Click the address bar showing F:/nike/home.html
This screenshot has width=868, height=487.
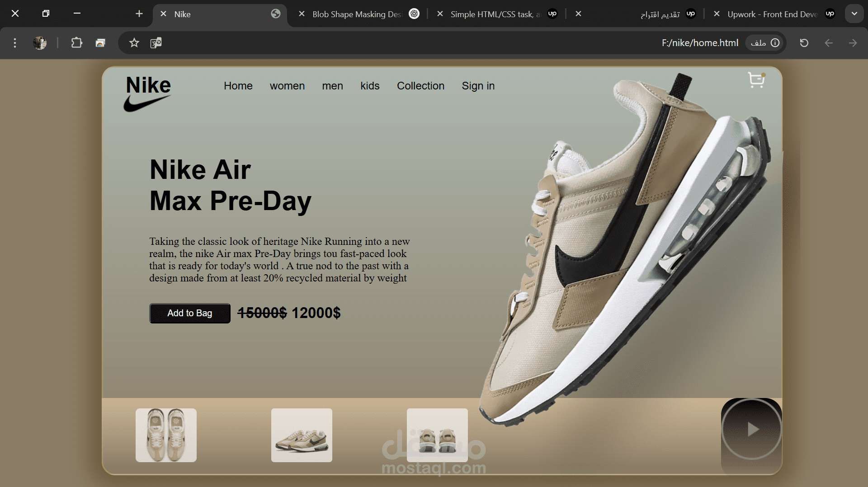coord(452,43)
